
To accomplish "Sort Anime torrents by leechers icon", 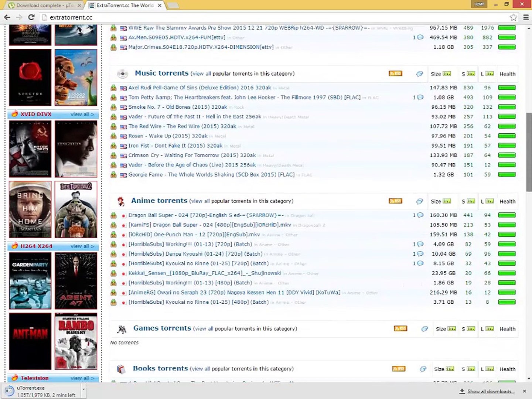I will coord(490,201).
